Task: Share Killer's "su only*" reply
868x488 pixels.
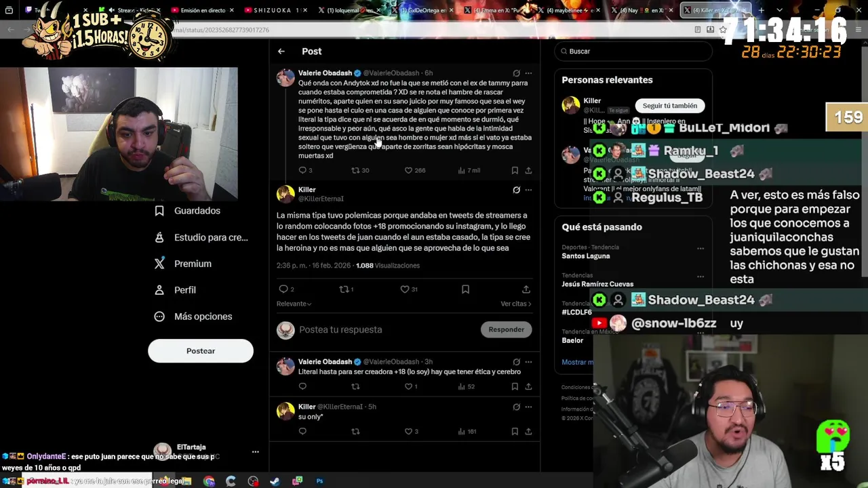Action: pos(528,431)
